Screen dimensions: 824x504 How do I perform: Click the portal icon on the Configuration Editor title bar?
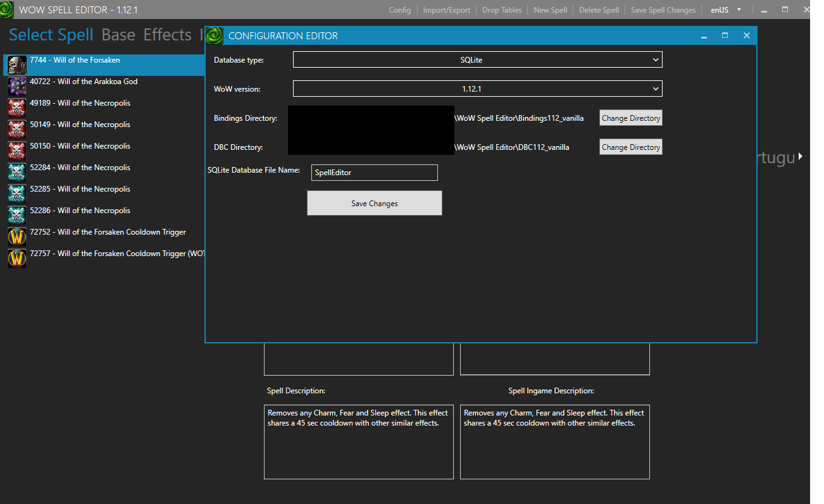click(214, 35)
